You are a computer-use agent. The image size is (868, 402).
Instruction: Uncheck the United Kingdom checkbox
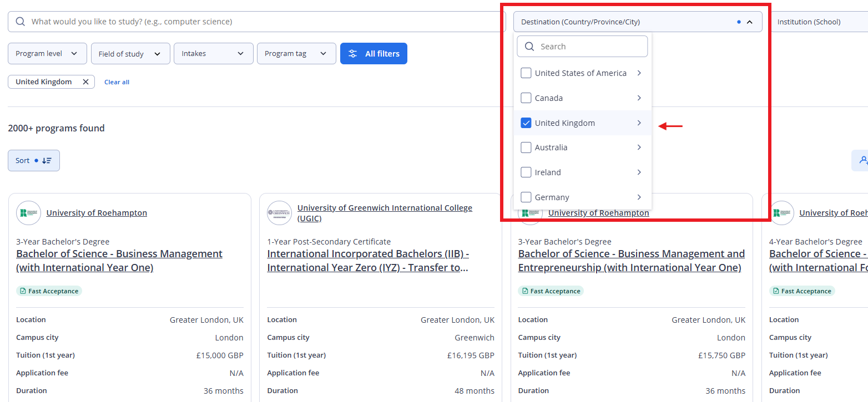526,123
